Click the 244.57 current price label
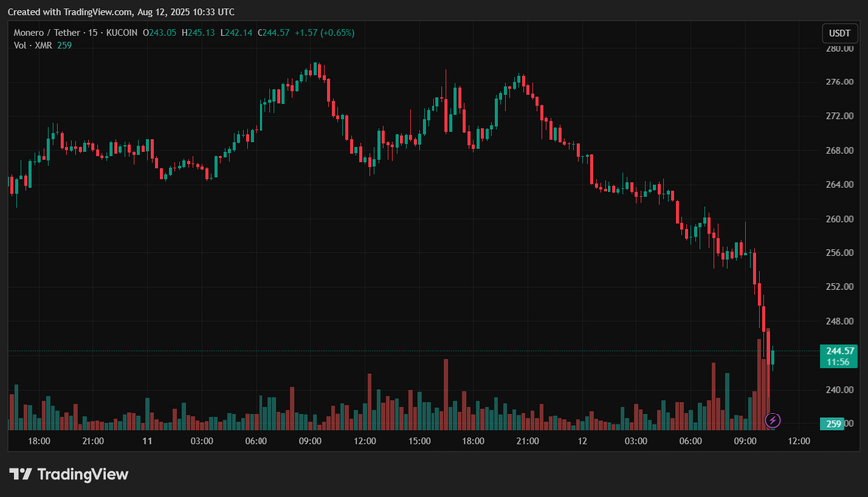This screenshot has height=497, width=868. pos(837,351)
